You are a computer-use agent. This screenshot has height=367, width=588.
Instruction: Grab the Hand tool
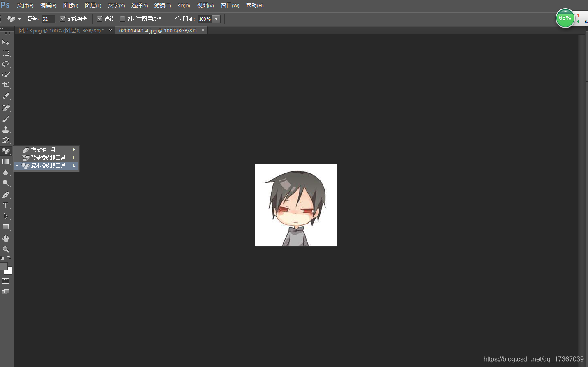pos(6,238)
